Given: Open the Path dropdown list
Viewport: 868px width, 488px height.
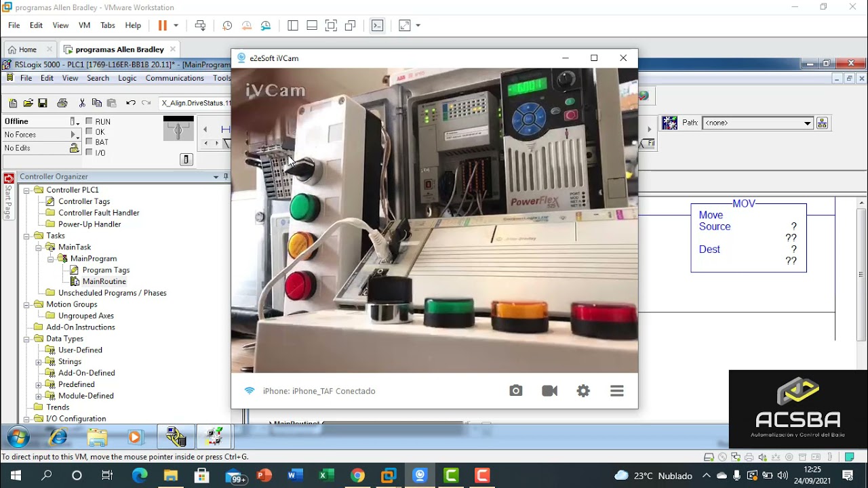Looking at the screenshot, I should [x=807, y=123].
